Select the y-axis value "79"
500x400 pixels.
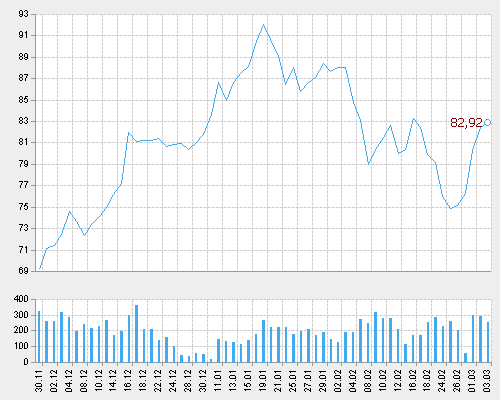click(24, 164)
